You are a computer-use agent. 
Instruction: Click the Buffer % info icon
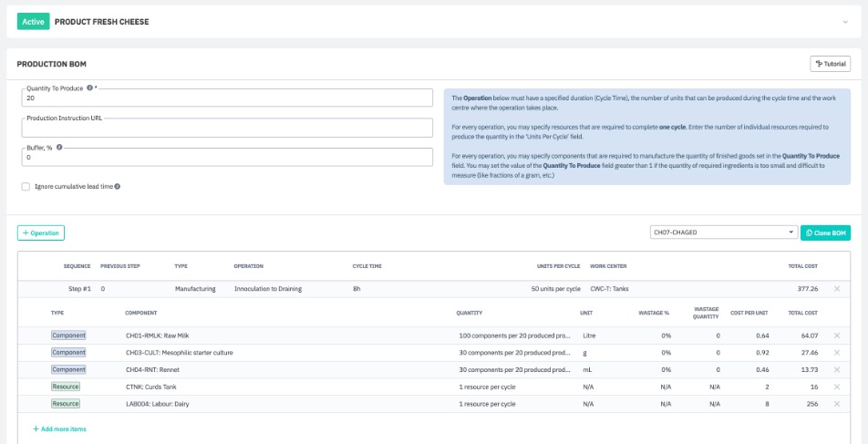(x=59, y=147)
